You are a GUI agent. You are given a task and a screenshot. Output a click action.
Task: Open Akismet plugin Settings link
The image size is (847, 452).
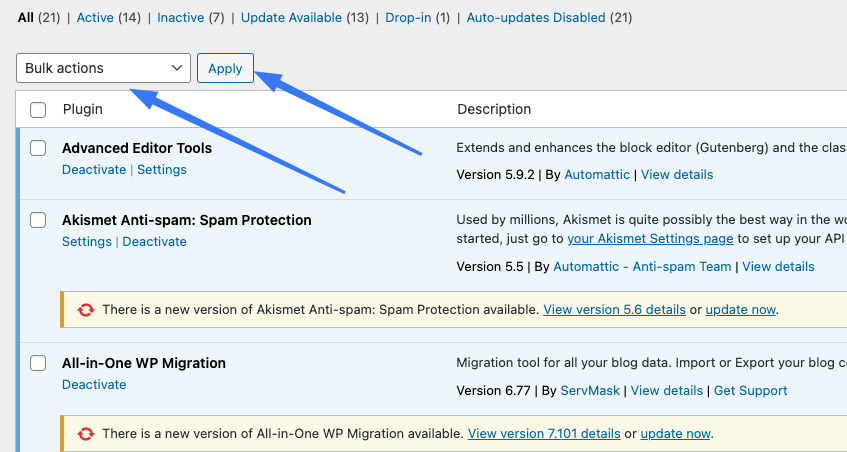point(87,242)
